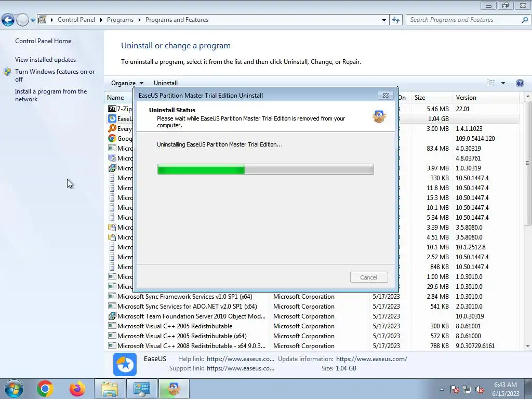Click the Programs and Features breadcrumb
532x399 pixels.
coord(177,20)
